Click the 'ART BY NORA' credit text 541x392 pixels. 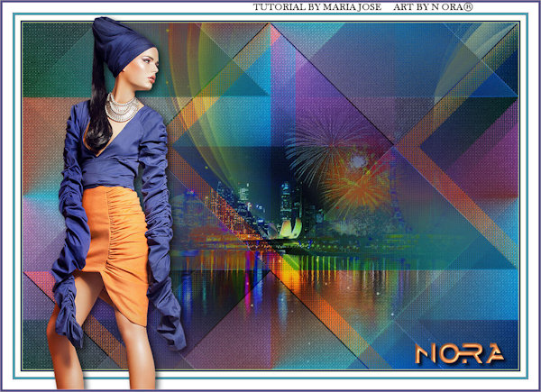pos(433,7)
